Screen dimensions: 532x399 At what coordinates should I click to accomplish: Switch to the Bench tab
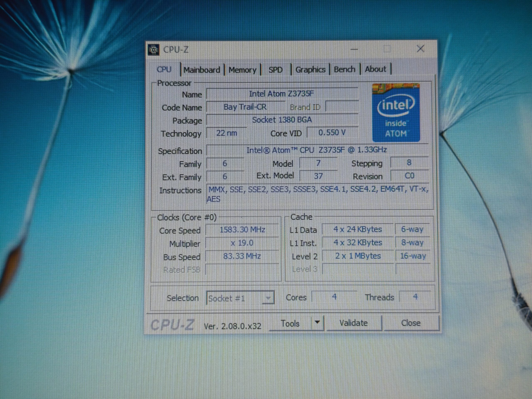coord(344,69)
